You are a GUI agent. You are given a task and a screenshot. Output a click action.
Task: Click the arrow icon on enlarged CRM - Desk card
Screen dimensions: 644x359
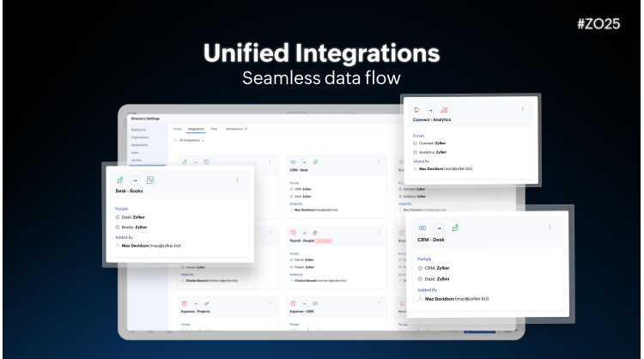[x=439, y=228]
